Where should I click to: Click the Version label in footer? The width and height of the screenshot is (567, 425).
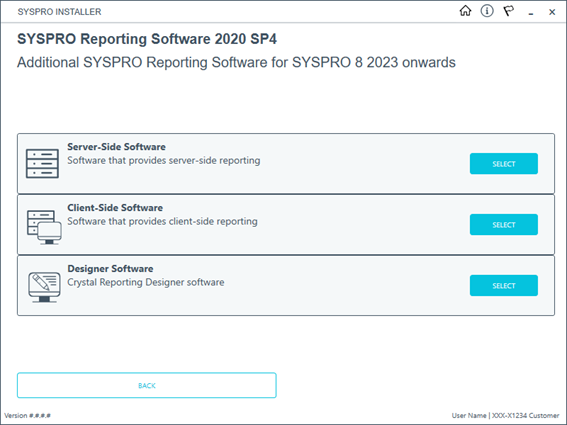click(27, 416)
